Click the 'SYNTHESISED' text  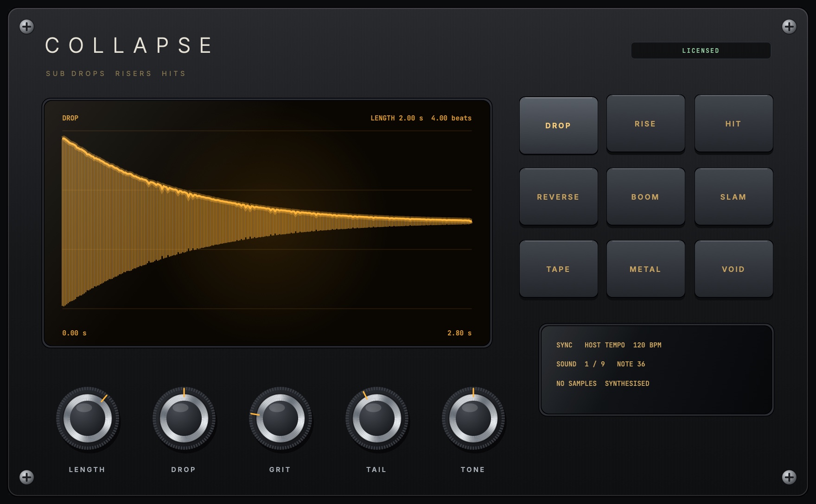627,384
